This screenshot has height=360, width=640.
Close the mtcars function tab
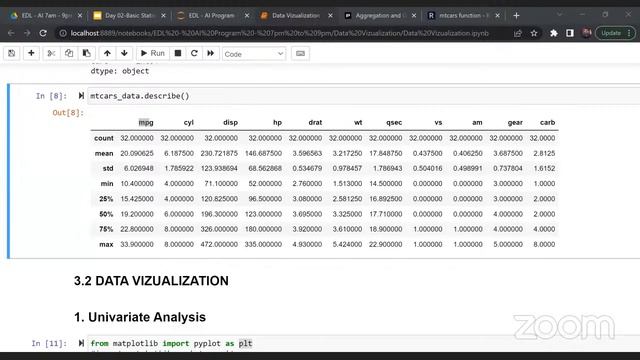(x=497, y=16)
